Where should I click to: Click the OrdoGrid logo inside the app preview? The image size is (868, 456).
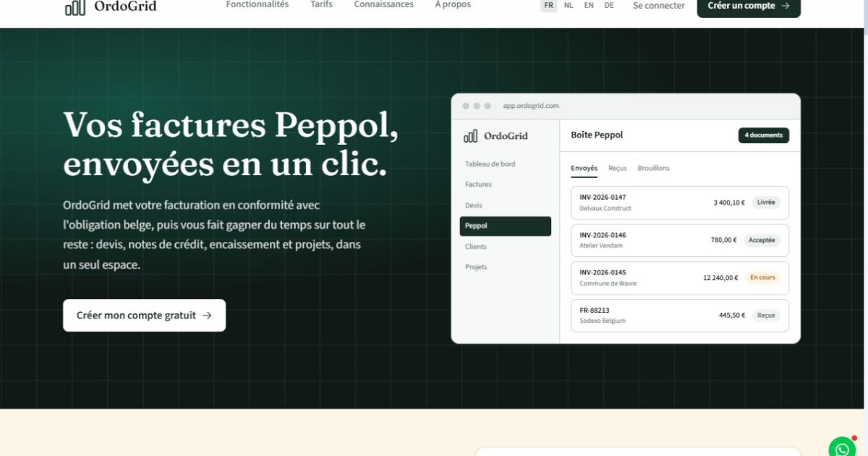[496, 135]
